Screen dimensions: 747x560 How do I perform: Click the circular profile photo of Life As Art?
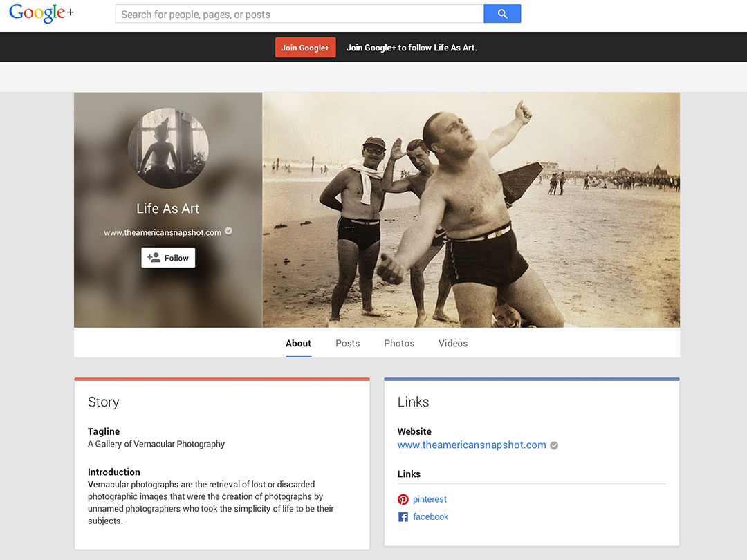click(168, 148)
